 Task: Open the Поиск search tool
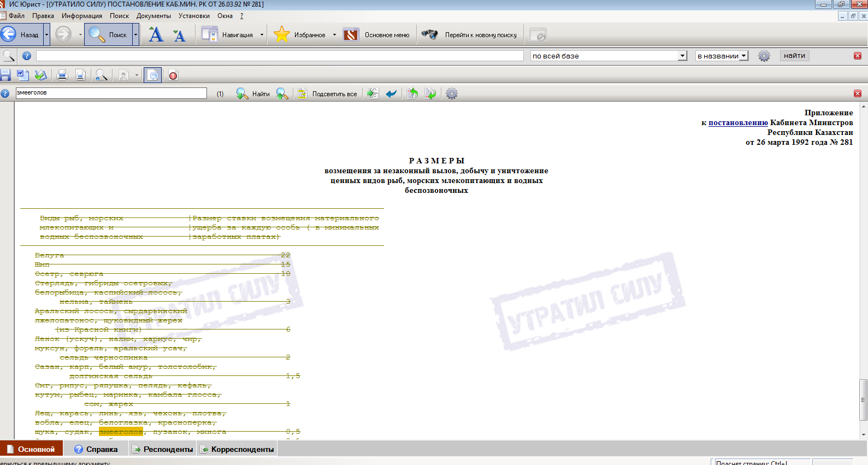(108, 34)
